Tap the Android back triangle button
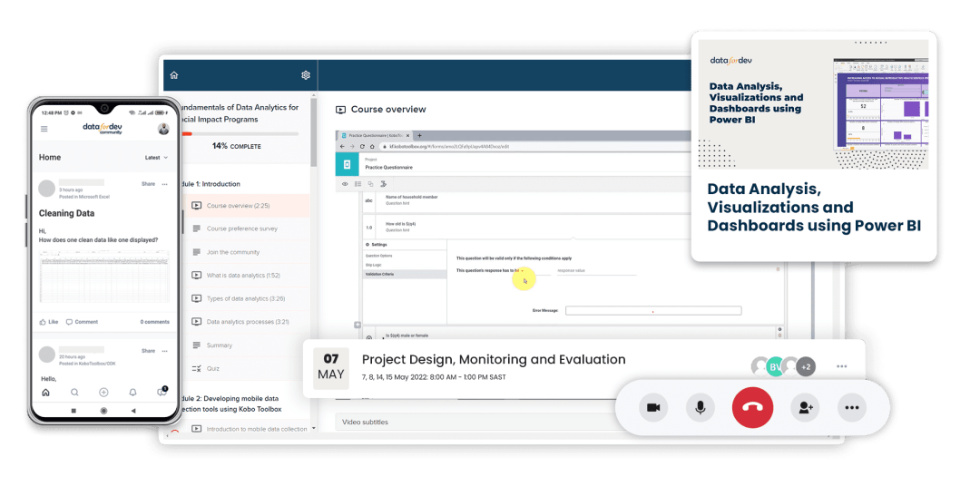980x486 pixels. click(133, 411)
